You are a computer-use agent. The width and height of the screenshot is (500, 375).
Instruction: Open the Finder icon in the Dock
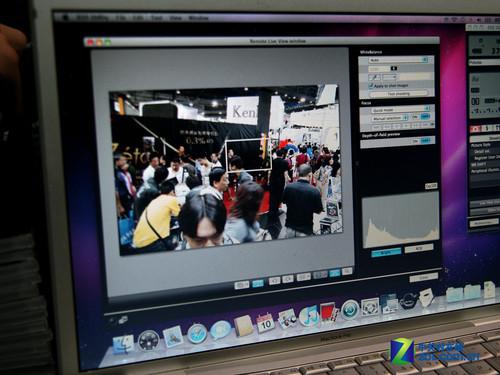coord(123,344)
